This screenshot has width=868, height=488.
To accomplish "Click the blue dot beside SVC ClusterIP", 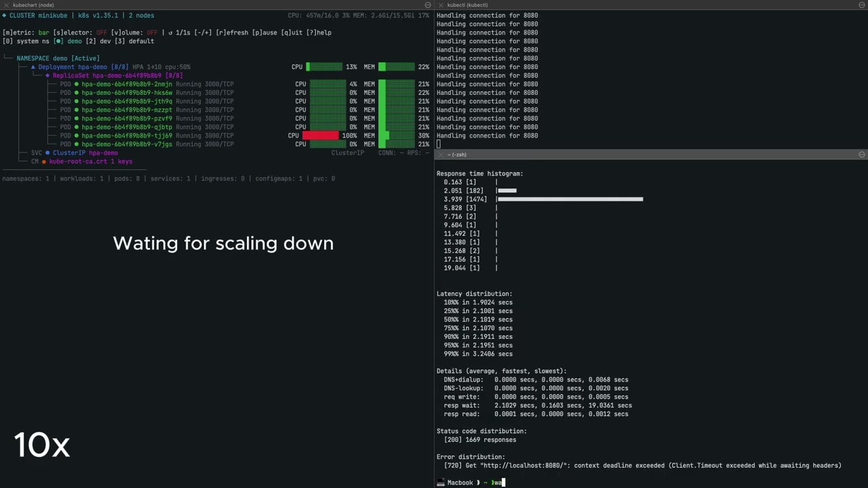I will pos(47,153).
